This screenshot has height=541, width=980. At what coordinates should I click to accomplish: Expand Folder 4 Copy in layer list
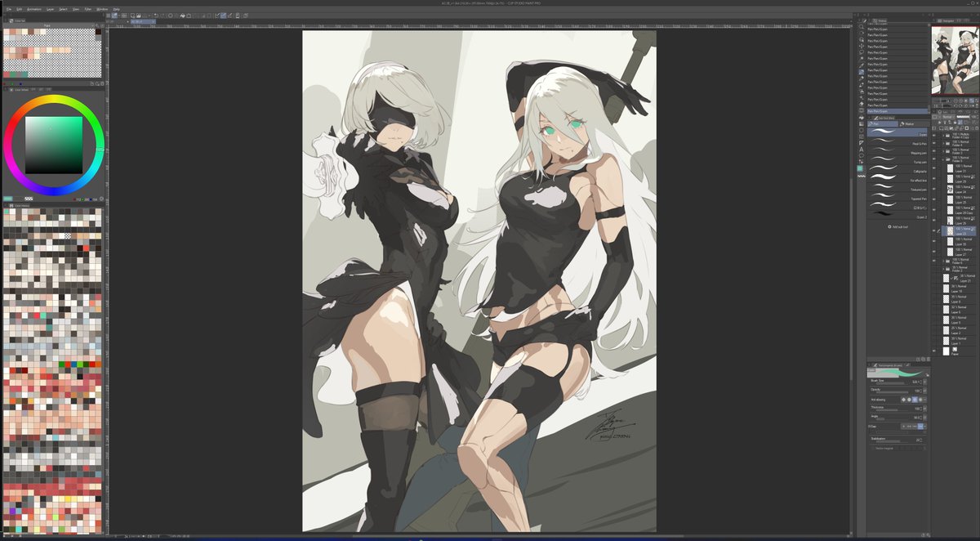click(x=943, y=136)
